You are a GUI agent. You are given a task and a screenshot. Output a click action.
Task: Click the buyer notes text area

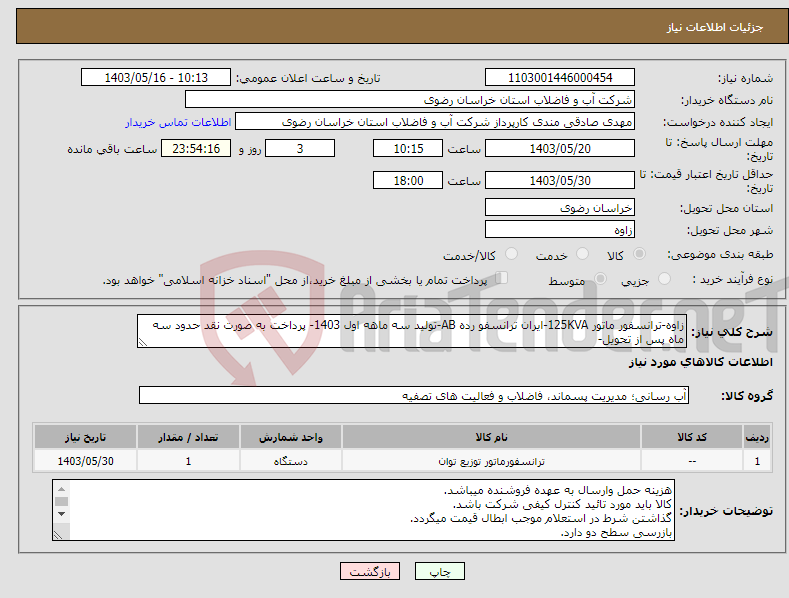[x=362, y=510]
